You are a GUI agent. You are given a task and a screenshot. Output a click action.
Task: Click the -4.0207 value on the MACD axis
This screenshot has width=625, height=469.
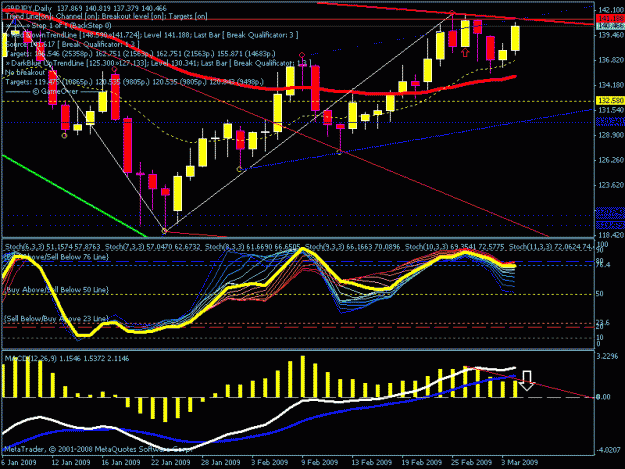[608, 450]
